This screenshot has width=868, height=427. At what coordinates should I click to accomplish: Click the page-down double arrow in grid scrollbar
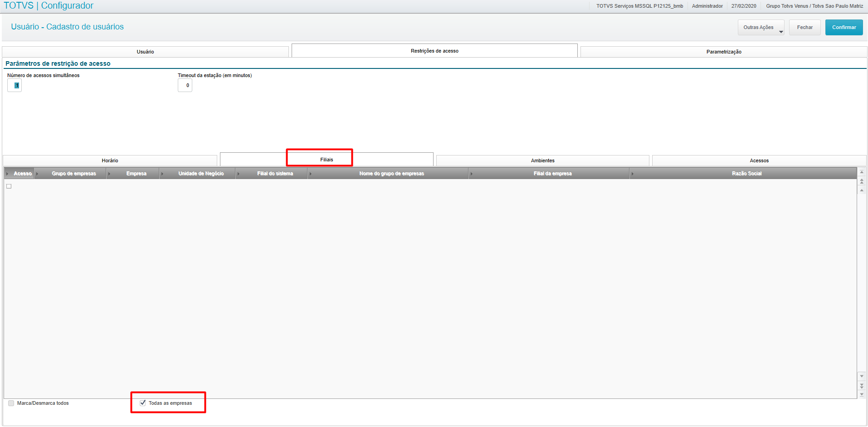tap(862, 386)
